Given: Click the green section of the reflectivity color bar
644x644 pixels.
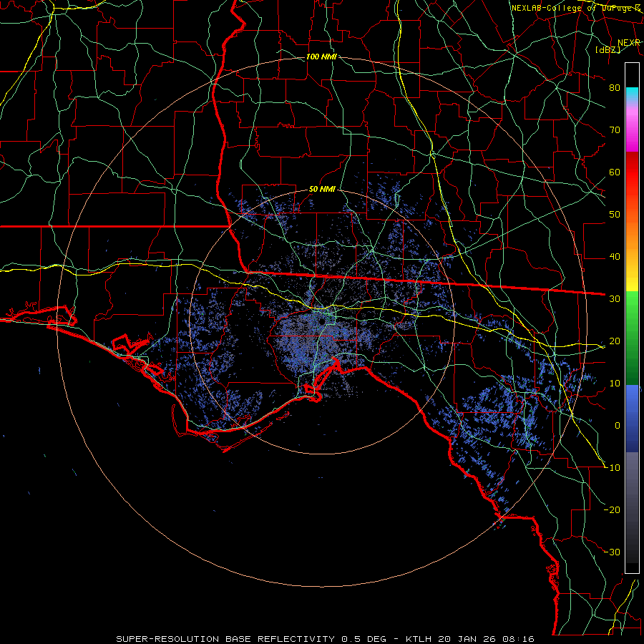Looking at the screenshot, I should click(x=632, y=338).
